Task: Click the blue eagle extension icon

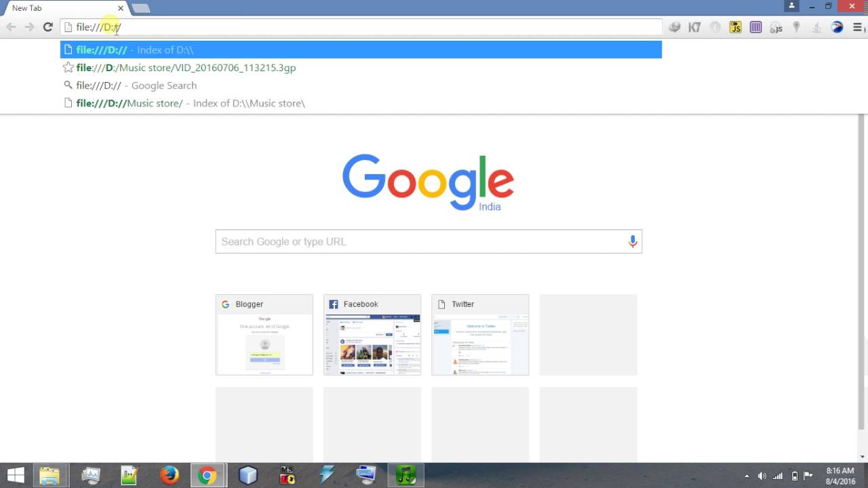Action: (837, 27)
